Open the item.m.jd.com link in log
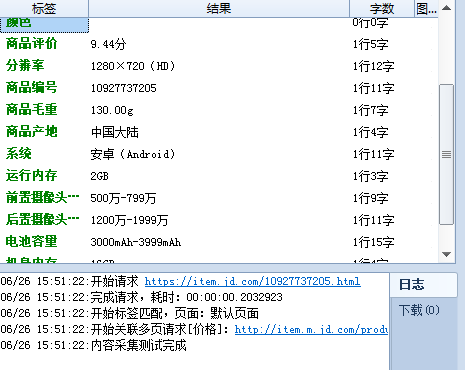The image size is (465, 370). pyautogui.click(x=311, y=329)
